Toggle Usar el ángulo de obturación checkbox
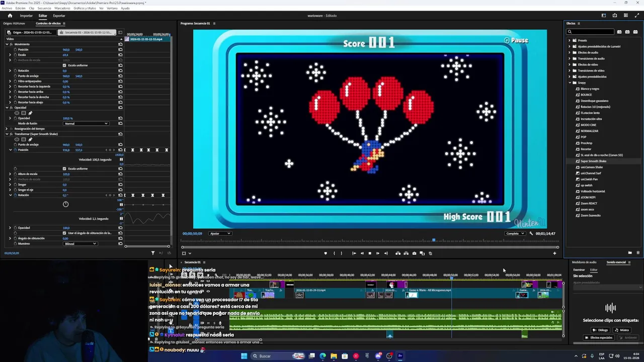Screen dimensions: 644x362 click(x=64, y=233)
